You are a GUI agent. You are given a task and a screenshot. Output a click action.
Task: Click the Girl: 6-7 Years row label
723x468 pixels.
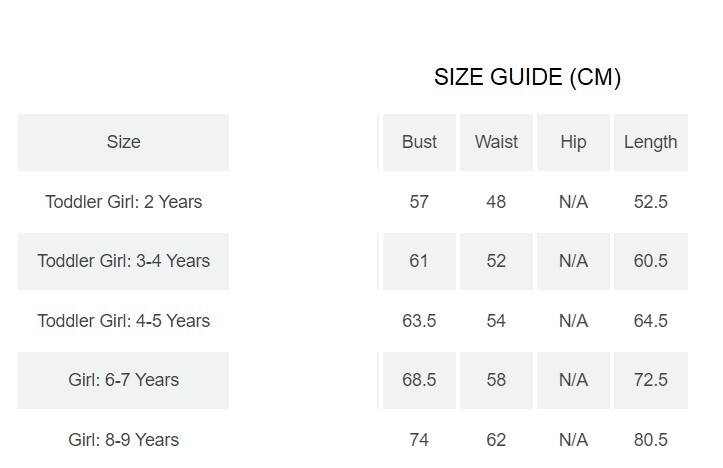click(x=123, y=380)
